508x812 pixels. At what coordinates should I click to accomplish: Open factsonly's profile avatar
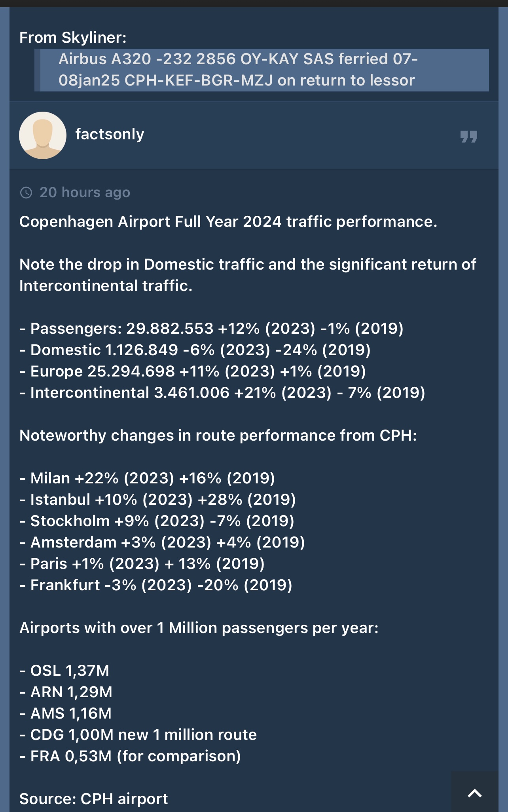[43, 135]
